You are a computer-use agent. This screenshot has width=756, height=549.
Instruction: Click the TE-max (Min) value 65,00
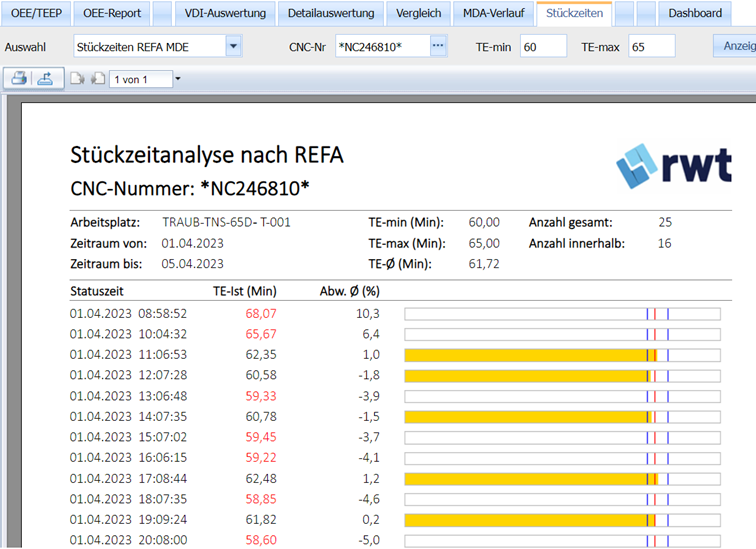[484, 243]
